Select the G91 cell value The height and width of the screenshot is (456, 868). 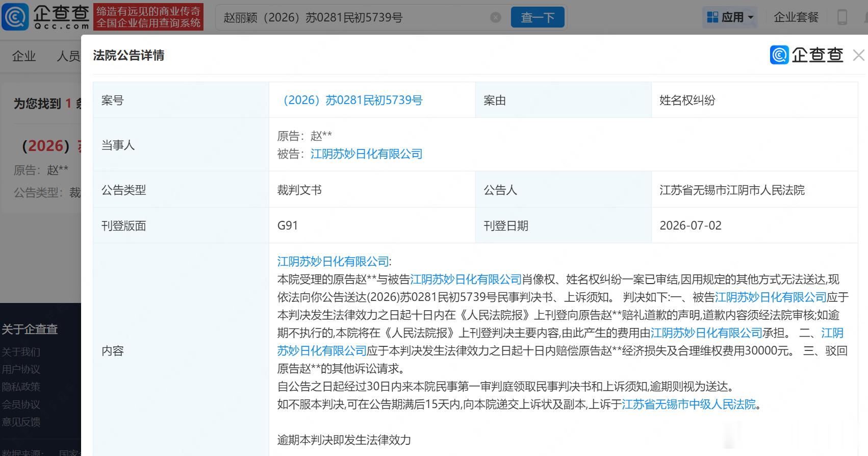coord(288,225)
